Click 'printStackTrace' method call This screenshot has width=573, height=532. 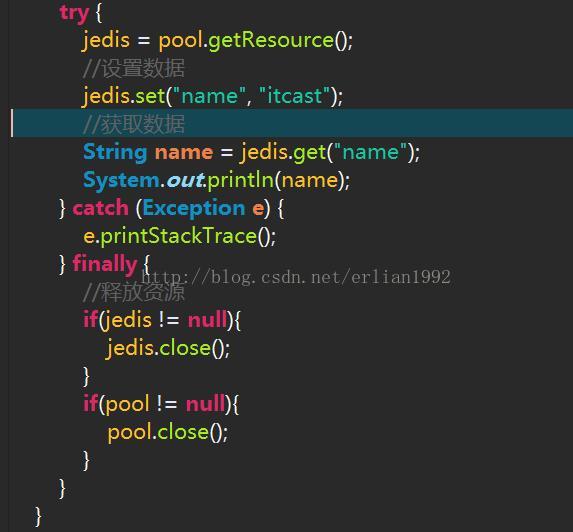point(179,236)
